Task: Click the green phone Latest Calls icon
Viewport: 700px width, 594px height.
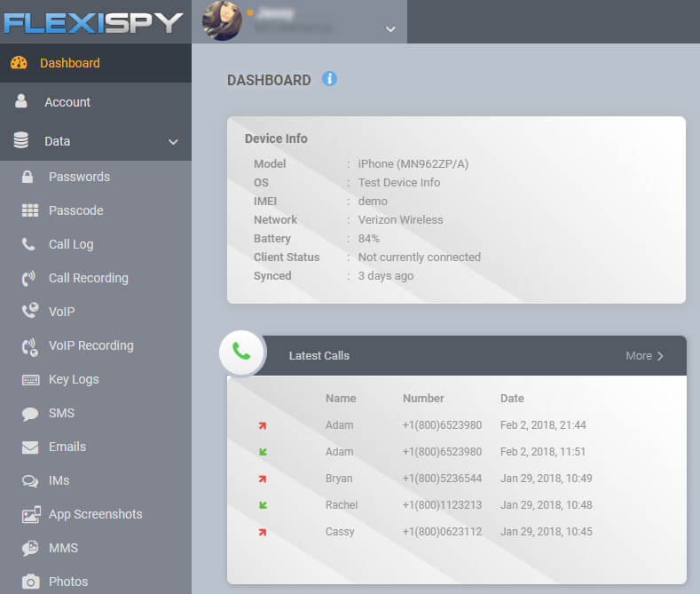Action: [x=241, y=351]
